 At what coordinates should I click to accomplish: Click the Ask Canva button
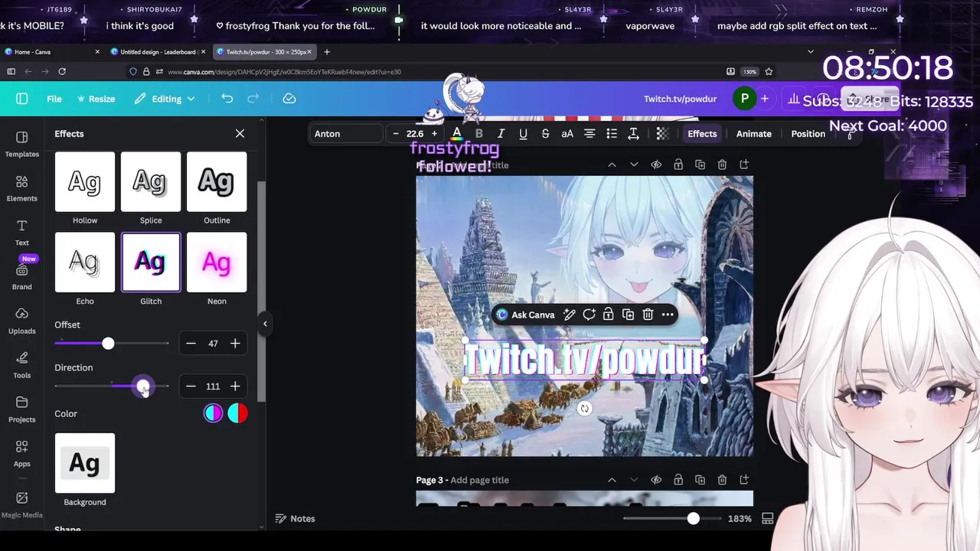(x=525, y=315)
